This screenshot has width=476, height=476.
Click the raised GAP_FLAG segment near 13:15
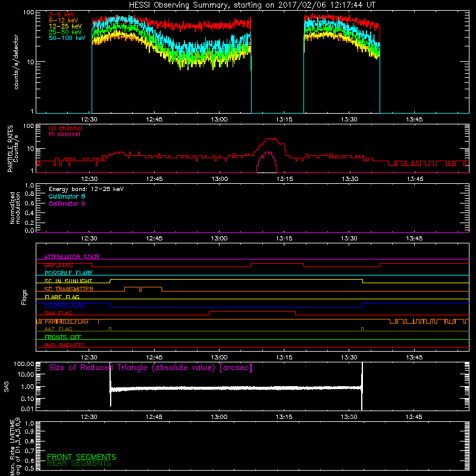tap(277, 264)
